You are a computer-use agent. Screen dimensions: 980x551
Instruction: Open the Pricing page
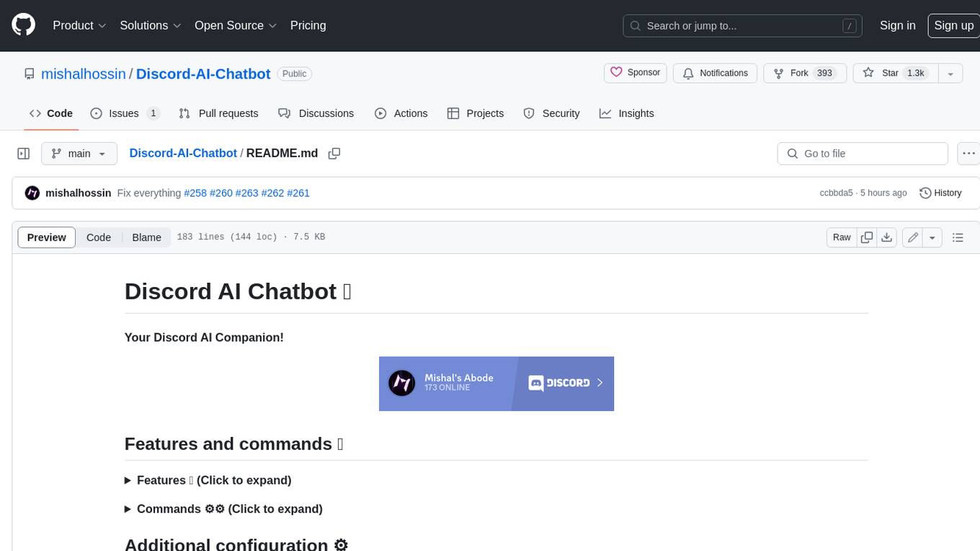pyautogui.click(x=308, y=25)
